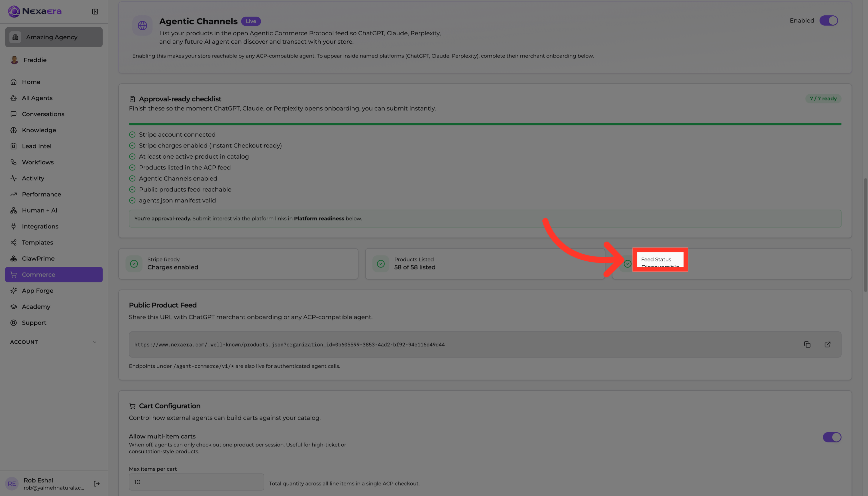Click the page's vertical scrollbar

click(865, 235)
